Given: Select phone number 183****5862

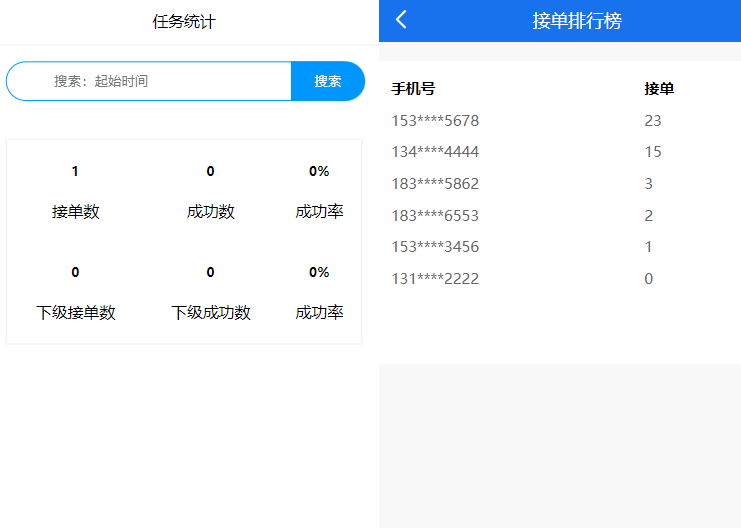Looking at the screenshot, I should pos(435,183).
